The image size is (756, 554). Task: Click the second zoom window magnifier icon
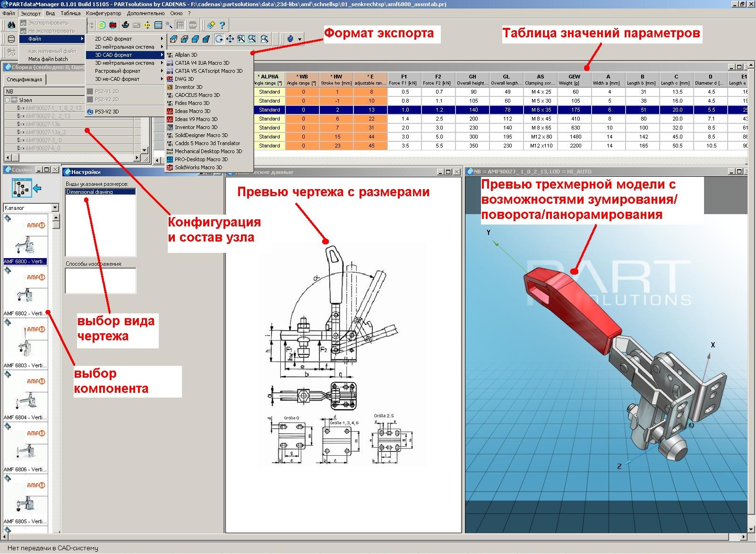pyautogui.click(x=252, y=39)
